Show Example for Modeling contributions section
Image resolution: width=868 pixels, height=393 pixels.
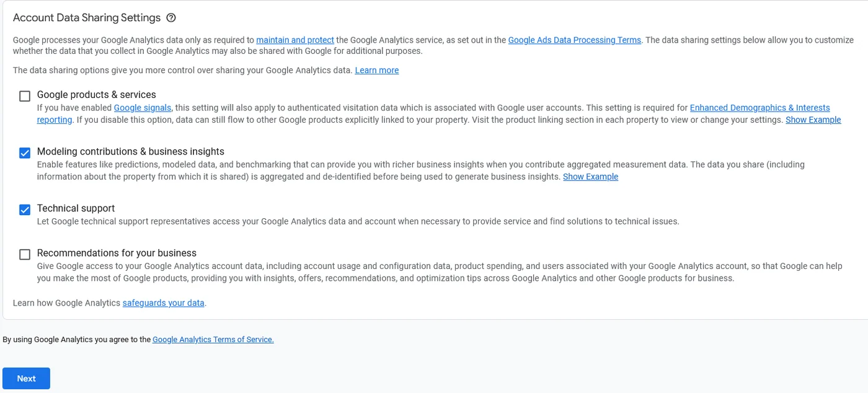[590, 177]
